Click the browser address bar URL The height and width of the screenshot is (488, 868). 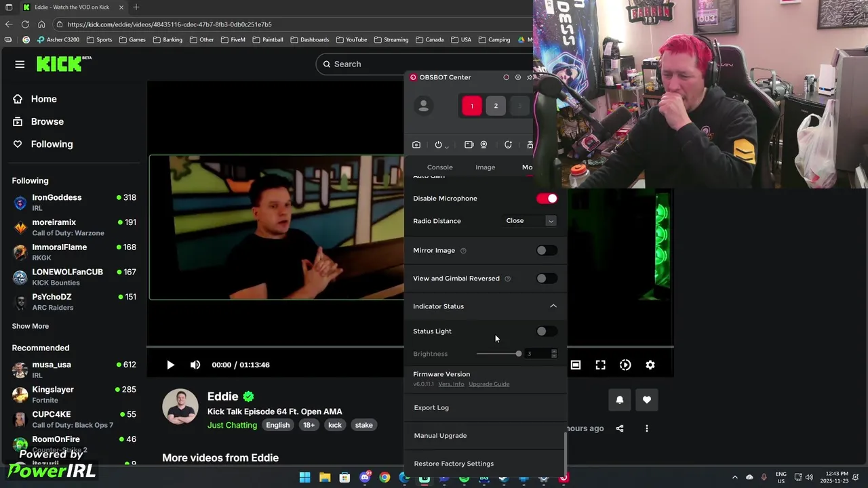tap(170, 24)
